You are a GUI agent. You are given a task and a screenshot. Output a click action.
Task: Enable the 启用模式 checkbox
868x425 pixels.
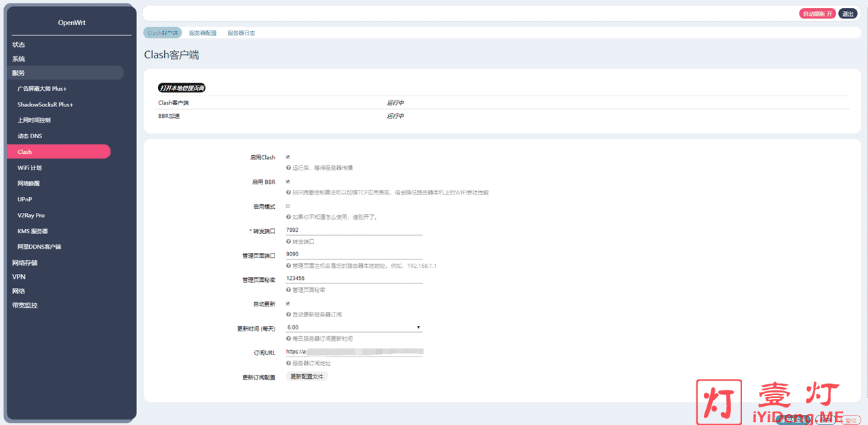click(x=288, y=206)
